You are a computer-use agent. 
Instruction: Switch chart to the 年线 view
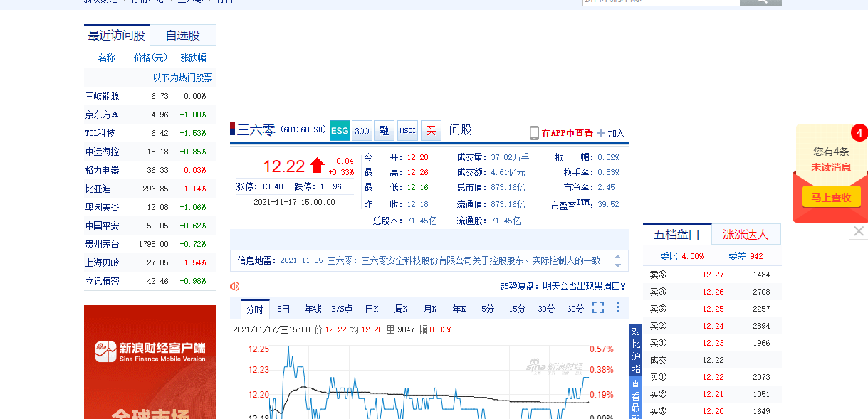pyautogui.click(x=313, y=309)
